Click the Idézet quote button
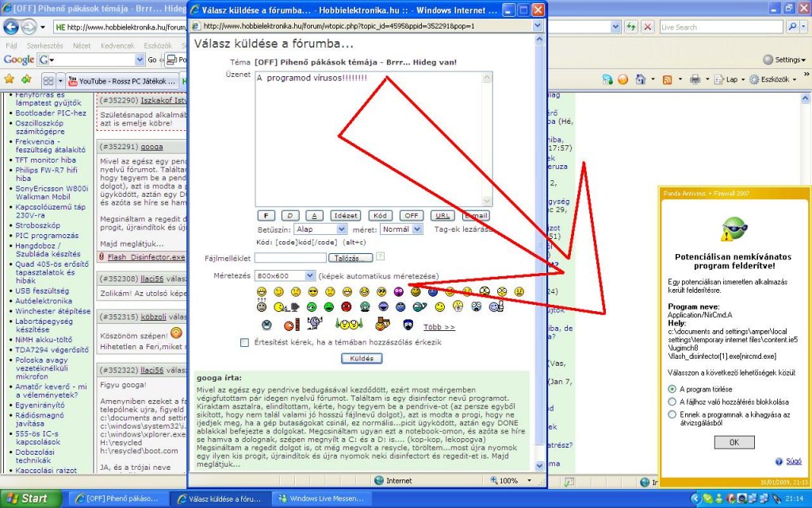 [346, 215]
